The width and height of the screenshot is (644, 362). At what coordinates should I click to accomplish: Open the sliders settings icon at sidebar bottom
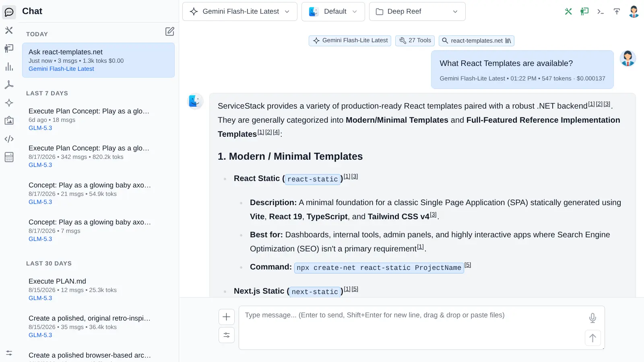pyautogui.click(x=9, y=353)
